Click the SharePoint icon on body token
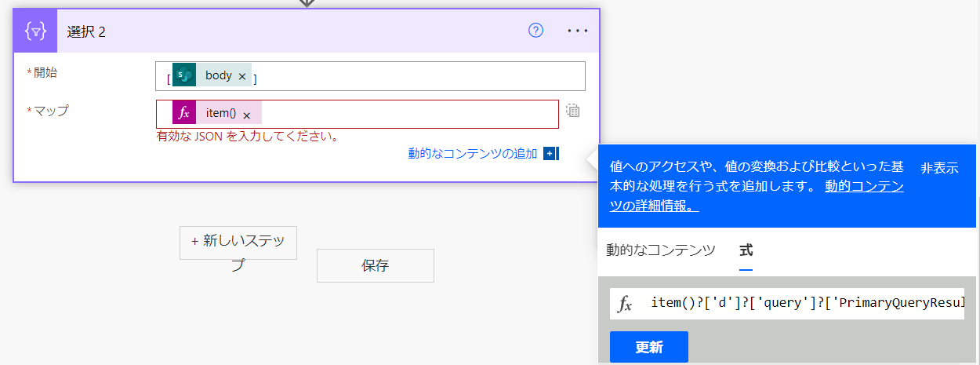980x365 pixels. click(x=184, y=75)
